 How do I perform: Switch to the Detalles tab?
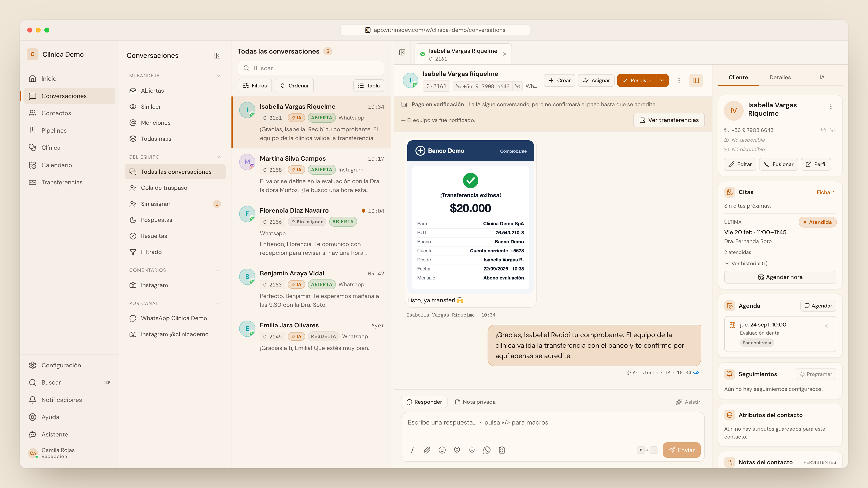point(780,77)
